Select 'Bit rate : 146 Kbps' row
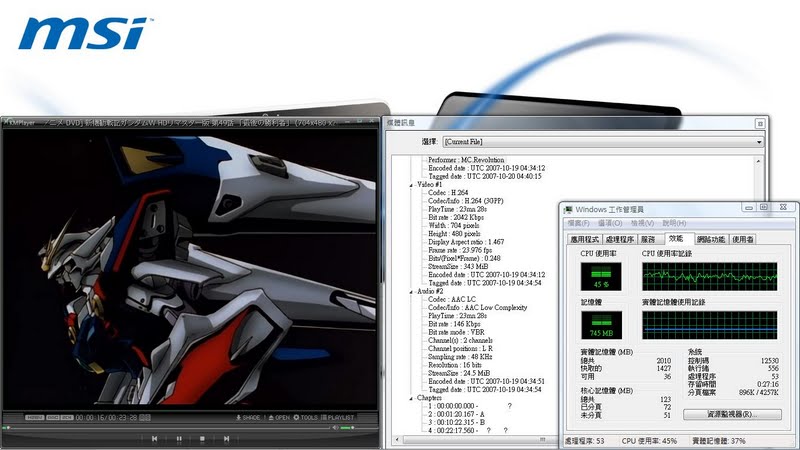Viewport: 800px width, 450px height. 454,324
